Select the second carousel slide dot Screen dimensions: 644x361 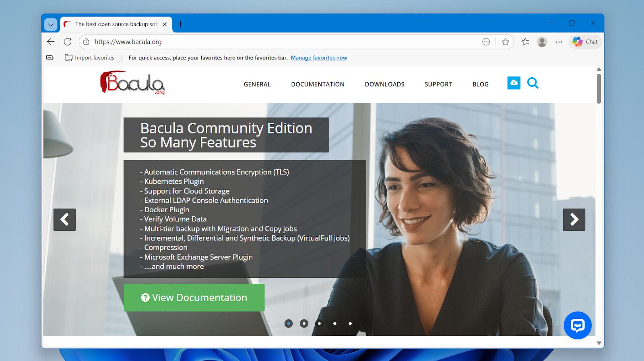pyautogui.click(x=304, y=323)
